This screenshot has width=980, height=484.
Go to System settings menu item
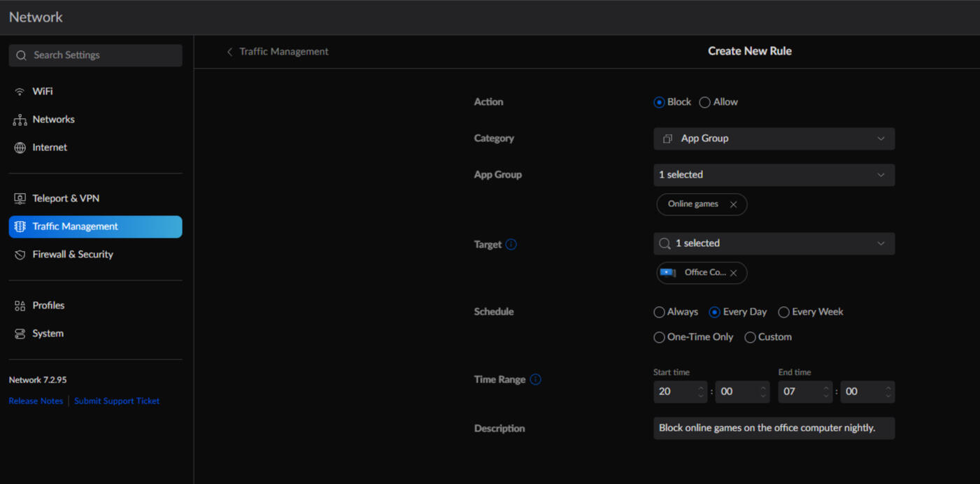tap(48, 334)
